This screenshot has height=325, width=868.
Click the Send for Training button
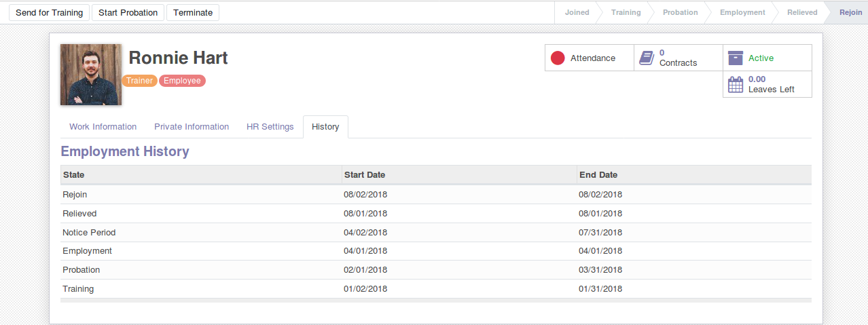tap(49, 12)
